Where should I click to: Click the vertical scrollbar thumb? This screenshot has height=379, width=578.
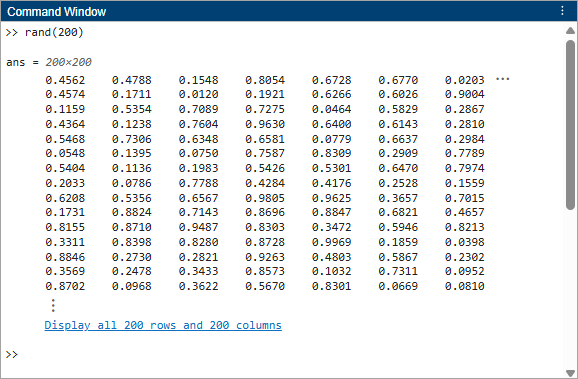(570, 125)
